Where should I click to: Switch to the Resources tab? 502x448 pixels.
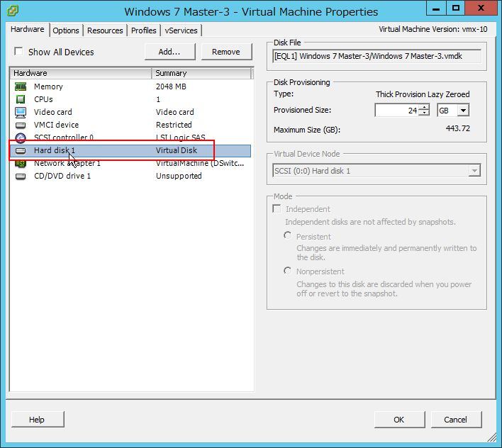[105, 30]
